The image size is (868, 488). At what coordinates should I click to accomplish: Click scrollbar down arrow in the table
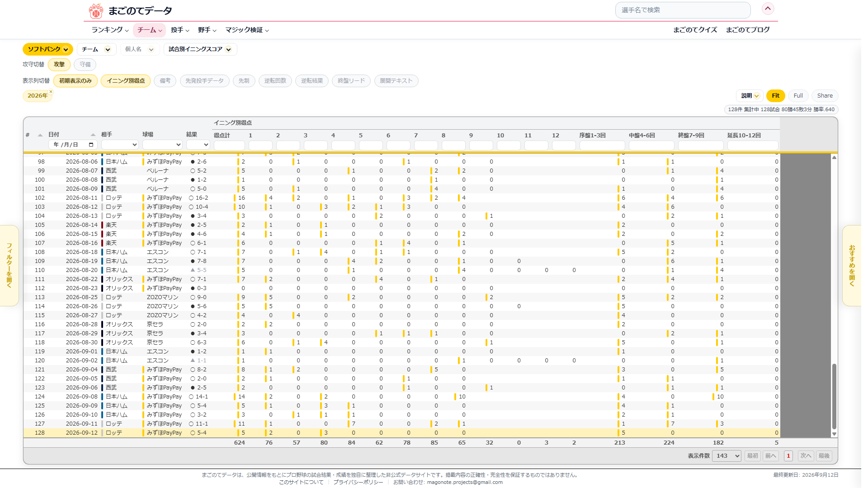point(834,434)
